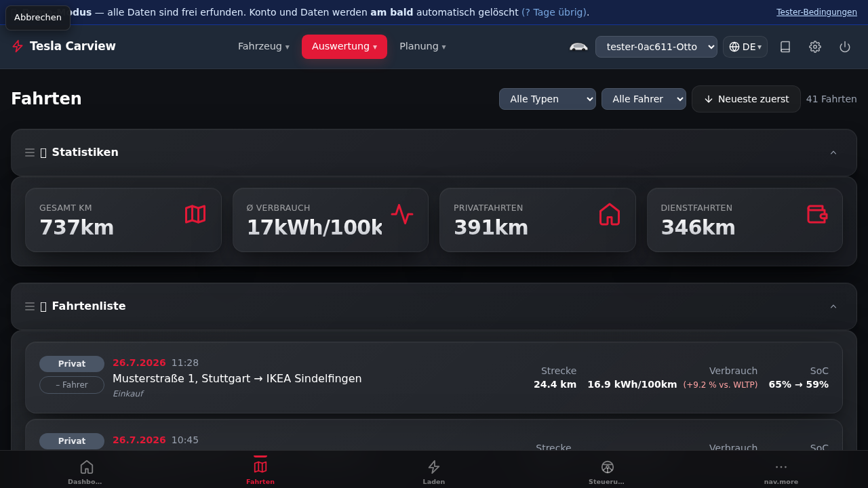Screen dimensions: 868x488
Task: Open the Alle Typen filter dropdown
Action: click(547, 99)
